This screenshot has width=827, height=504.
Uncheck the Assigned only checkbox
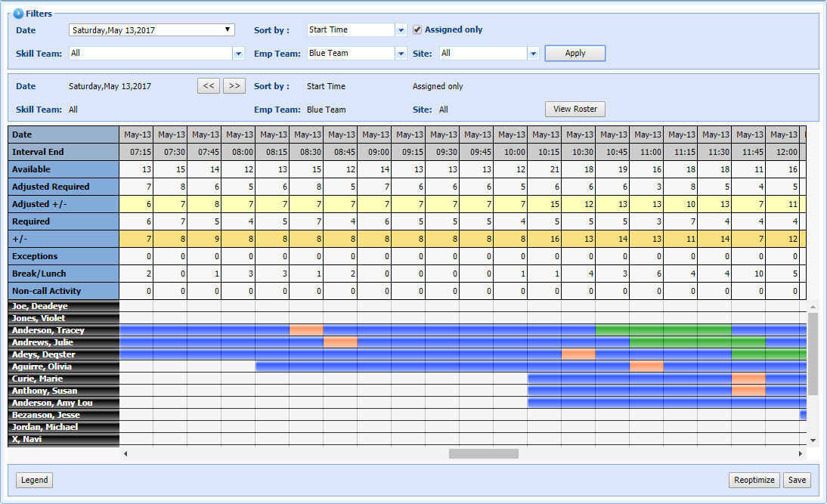click(x=417, y=30)
